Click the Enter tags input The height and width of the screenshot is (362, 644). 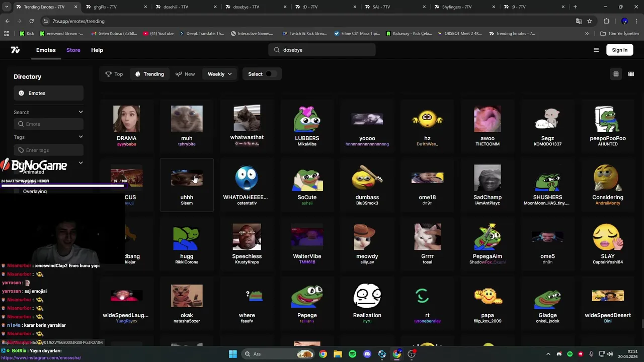click(x=48, y=150)
